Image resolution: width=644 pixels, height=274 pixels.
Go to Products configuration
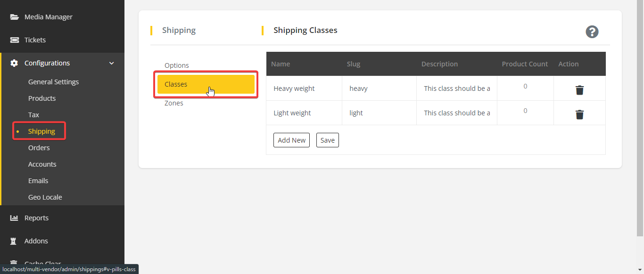42,98
